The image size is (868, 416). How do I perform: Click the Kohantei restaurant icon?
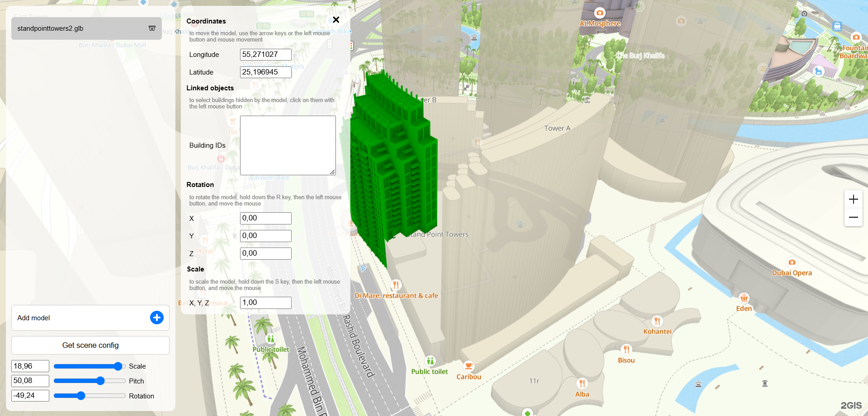pyautogui.click(x=657, y=321)
